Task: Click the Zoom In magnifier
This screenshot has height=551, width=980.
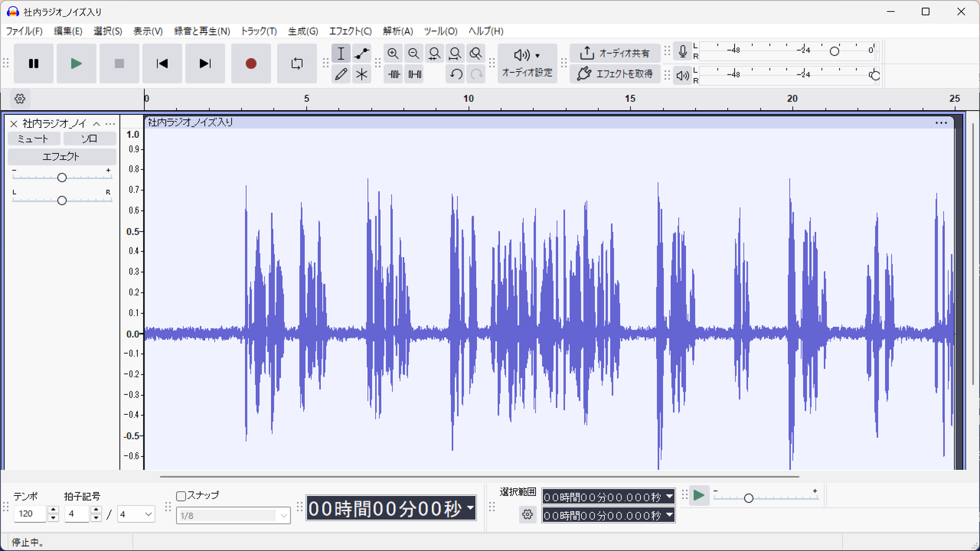Action: (393, 54)
